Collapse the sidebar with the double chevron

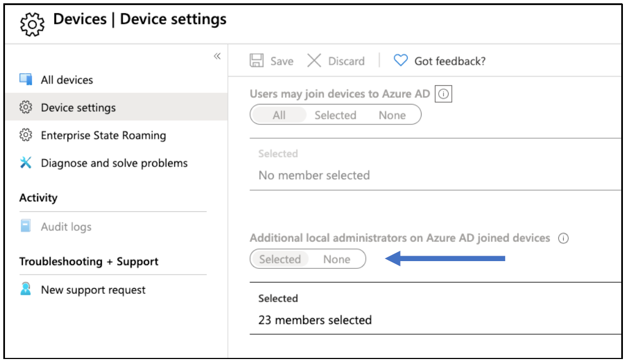pyautogui.click(x=217, y=56)
